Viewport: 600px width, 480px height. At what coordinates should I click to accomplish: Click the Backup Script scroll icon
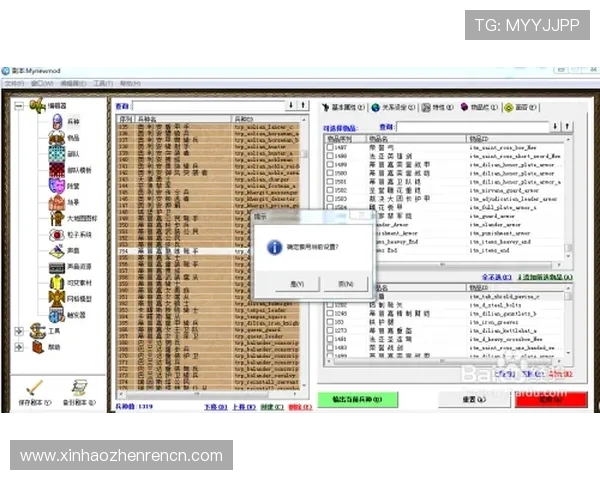pos(80,388)
